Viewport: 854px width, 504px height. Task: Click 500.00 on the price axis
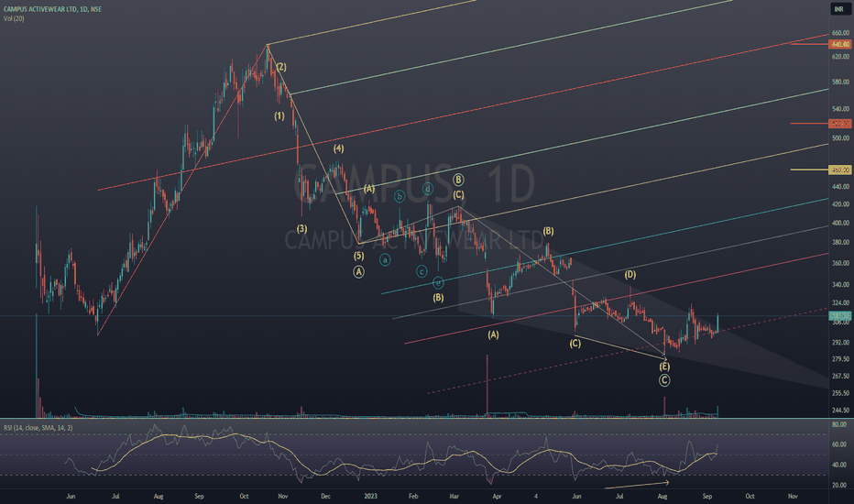coord(840,138)
